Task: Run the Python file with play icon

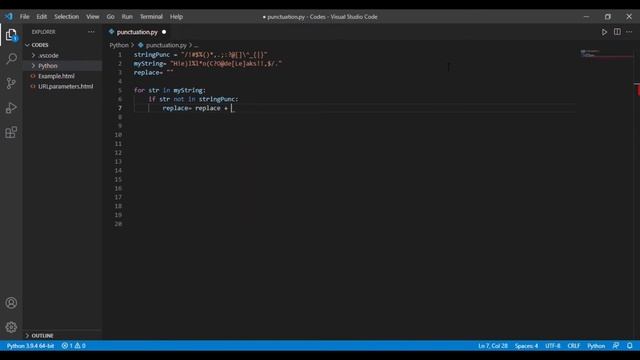Action: click(x=604, y=32)
